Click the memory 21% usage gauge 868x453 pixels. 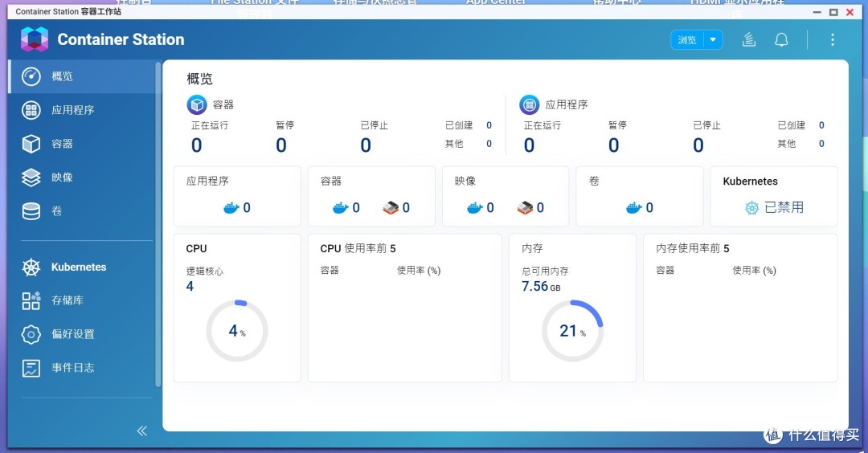pyautogui.click(x=572, y=331)
